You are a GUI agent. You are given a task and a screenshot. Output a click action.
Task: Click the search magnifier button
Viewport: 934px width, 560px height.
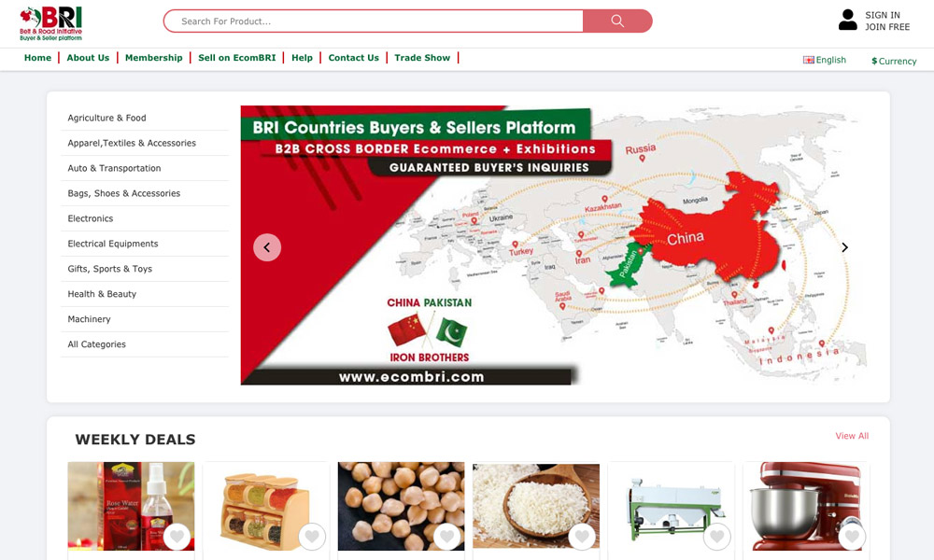pos(617,21)
